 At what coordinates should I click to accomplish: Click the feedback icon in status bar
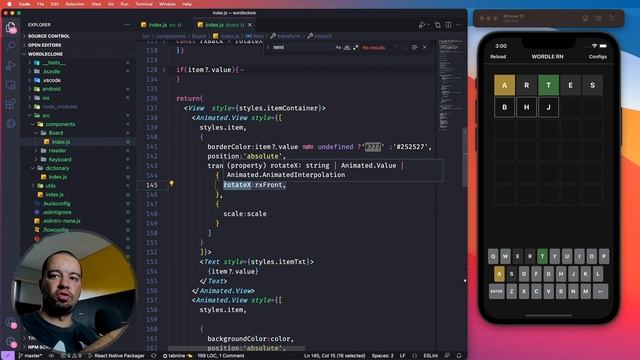[447, 356]
